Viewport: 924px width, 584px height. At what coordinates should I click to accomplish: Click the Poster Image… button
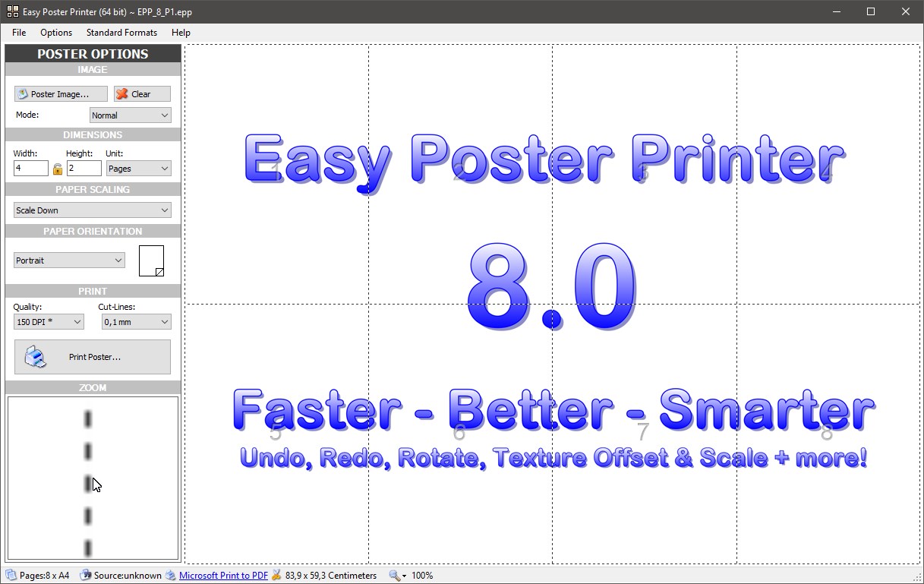61,94
